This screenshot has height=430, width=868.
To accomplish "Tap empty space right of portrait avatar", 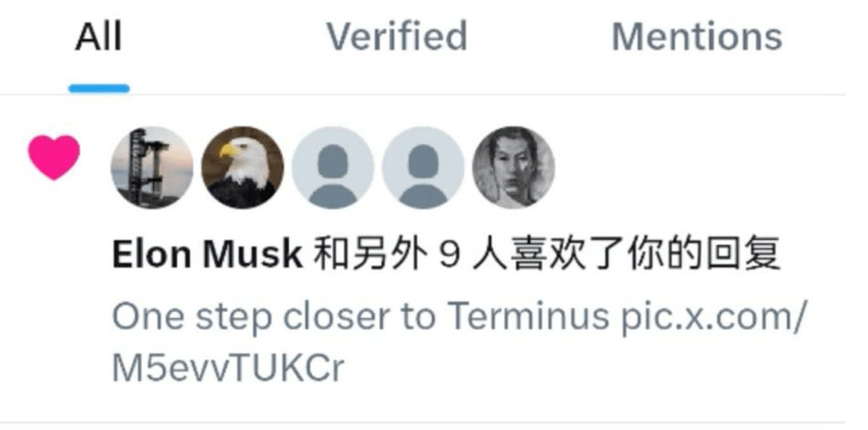I will [x=698, y=167].
